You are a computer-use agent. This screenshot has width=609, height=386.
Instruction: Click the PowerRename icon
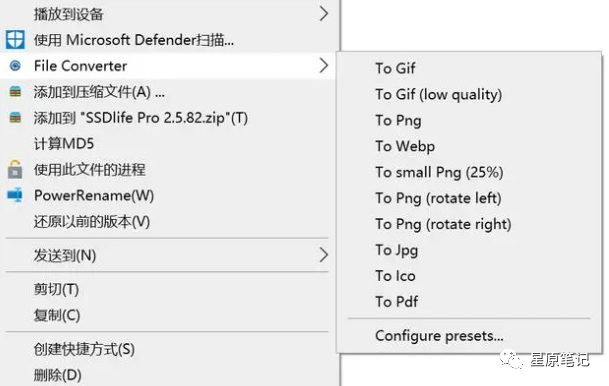[x=15, y=195]
